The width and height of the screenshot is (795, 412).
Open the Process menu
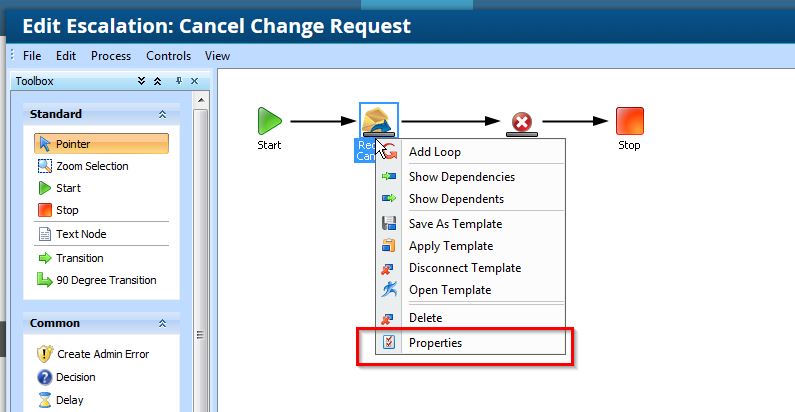pos(110,56)
